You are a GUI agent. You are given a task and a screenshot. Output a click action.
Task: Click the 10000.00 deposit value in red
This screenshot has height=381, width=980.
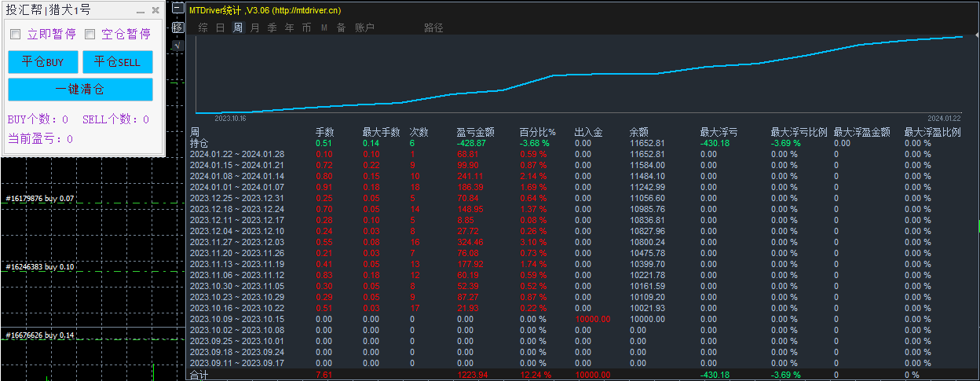592,319
